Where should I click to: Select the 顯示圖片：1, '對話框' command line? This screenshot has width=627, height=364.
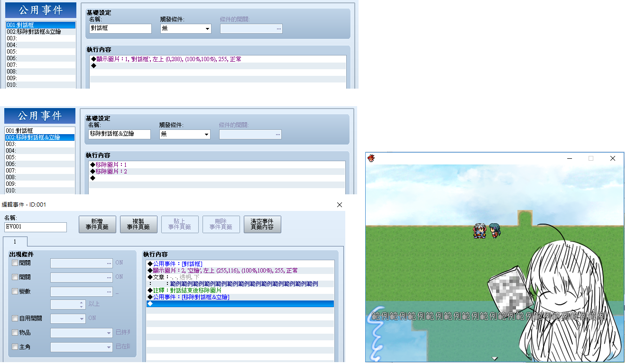tap(218, 59)
